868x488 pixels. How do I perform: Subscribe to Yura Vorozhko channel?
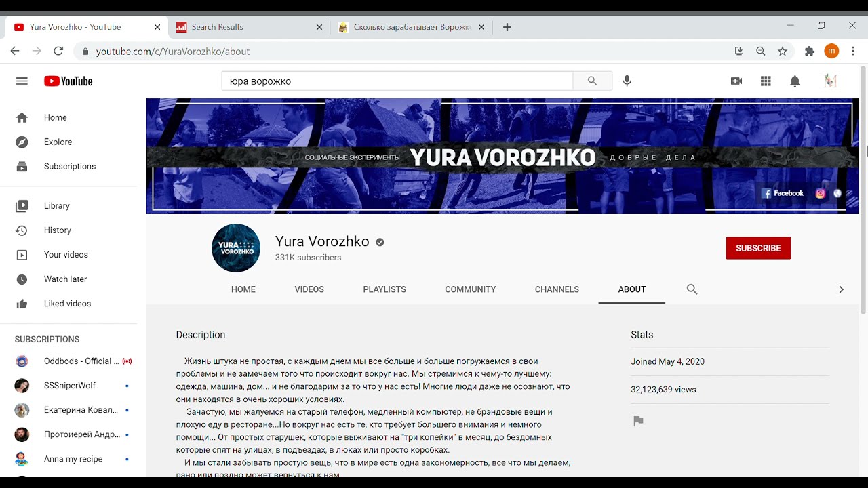click(758, 248)
